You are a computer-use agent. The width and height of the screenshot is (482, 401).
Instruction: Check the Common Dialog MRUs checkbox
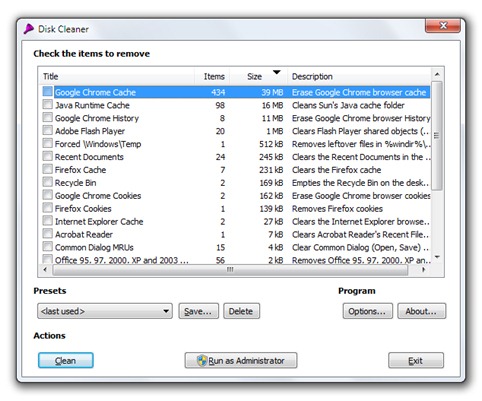click(x=47, y=247)
